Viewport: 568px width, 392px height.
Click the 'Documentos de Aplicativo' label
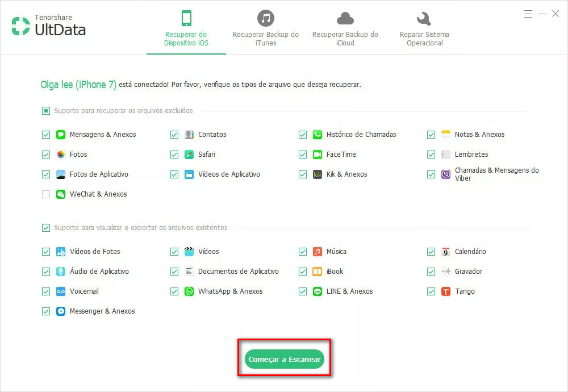[x=239, y=272]
